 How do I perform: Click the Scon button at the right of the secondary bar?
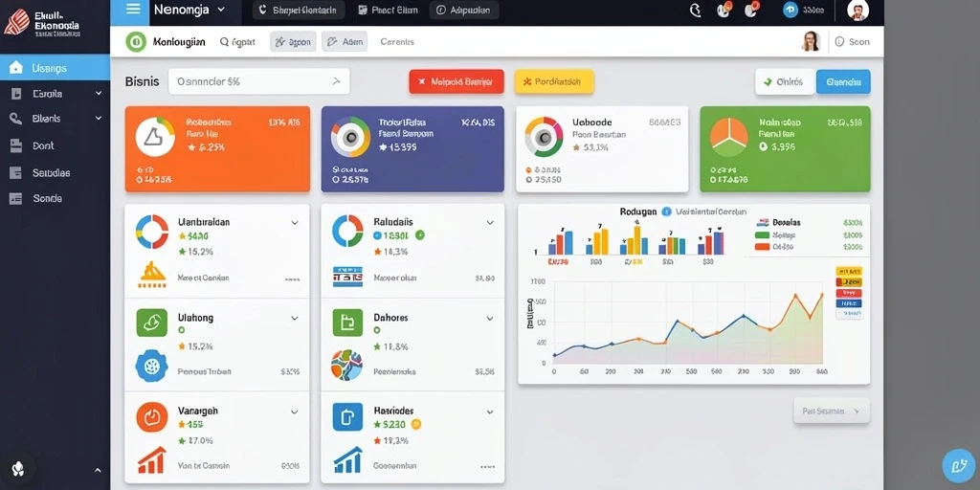pos(853,42)
